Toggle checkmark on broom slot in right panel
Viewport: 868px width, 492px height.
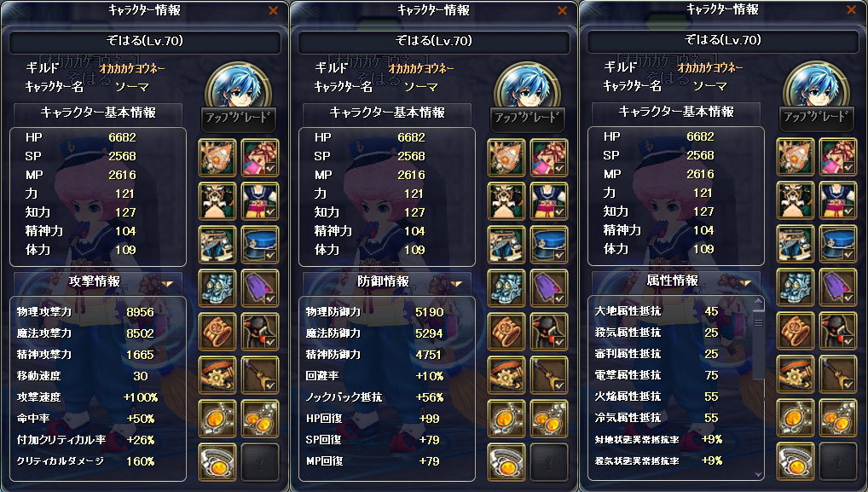click(848, 385)
